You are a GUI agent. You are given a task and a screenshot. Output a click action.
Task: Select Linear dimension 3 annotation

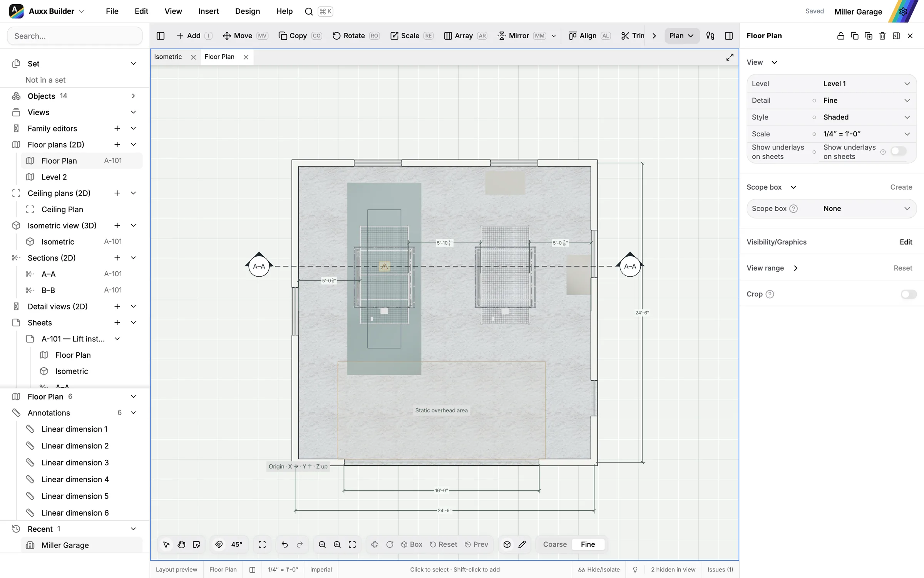[x=75, y=463]
